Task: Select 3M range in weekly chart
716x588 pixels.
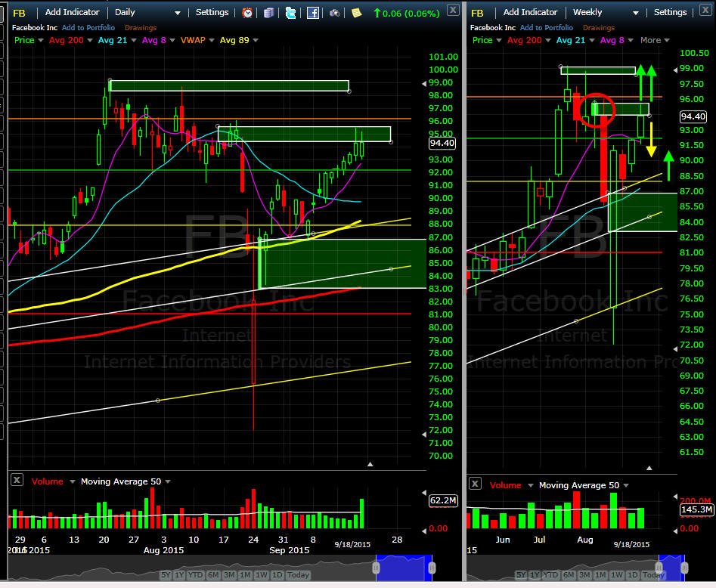Action: coord(584,574)
